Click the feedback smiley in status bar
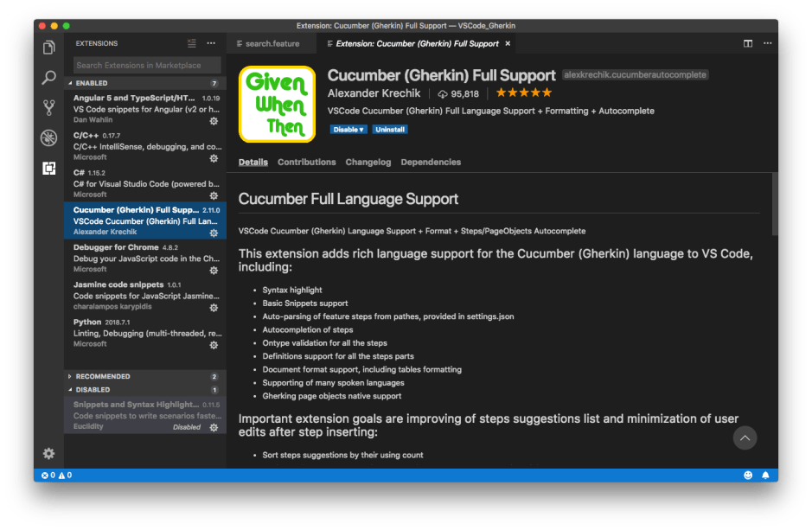812x530 pixels. pyautogui.click(x=748, y=476)
